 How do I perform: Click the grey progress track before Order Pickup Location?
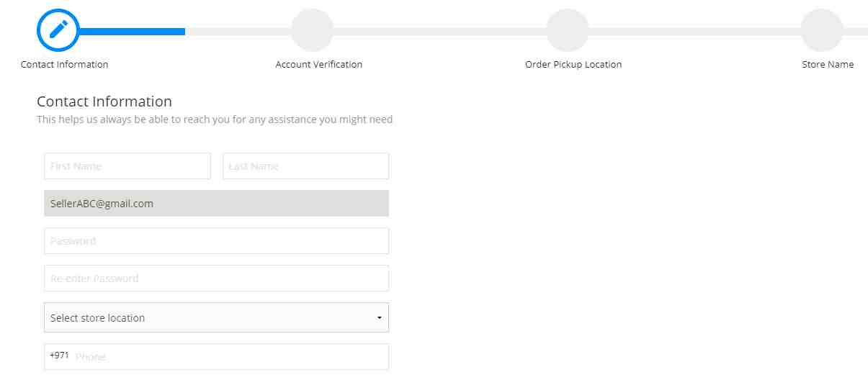(x=439, y=31)
